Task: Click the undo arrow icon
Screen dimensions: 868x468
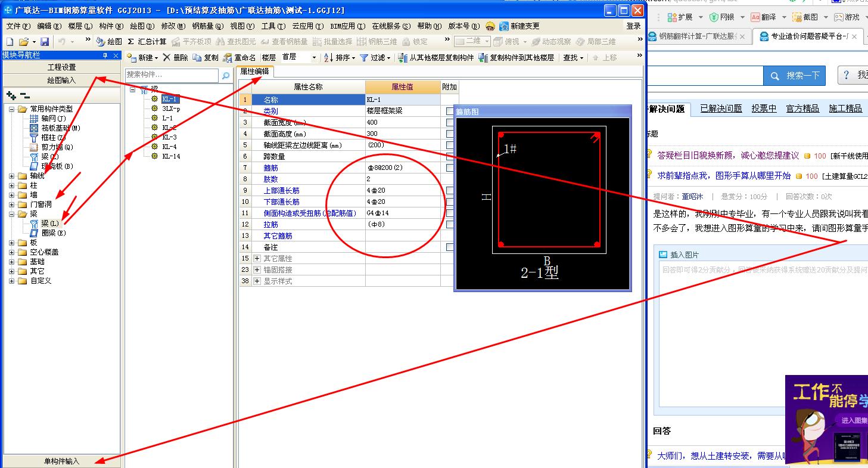Action: (62, 42)
